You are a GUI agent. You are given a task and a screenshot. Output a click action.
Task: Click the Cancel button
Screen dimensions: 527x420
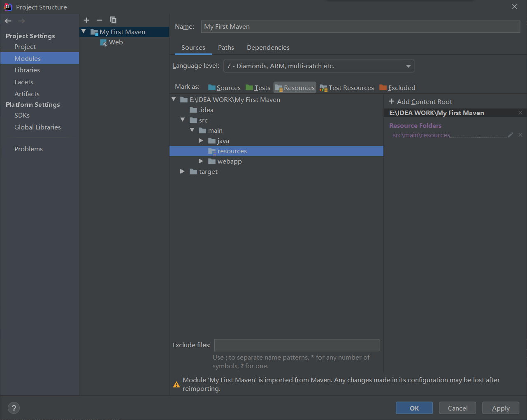tap(457, 408)
